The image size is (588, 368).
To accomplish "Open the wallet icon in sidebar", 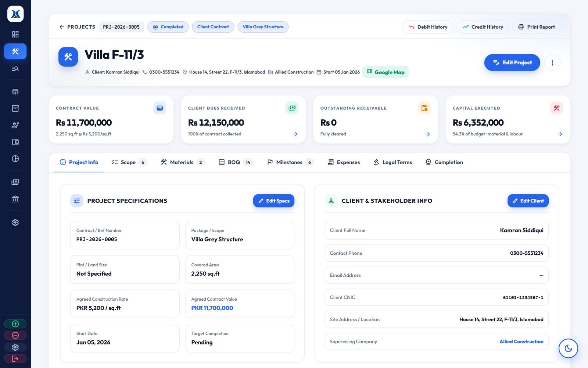I will [x=15, y=142].
